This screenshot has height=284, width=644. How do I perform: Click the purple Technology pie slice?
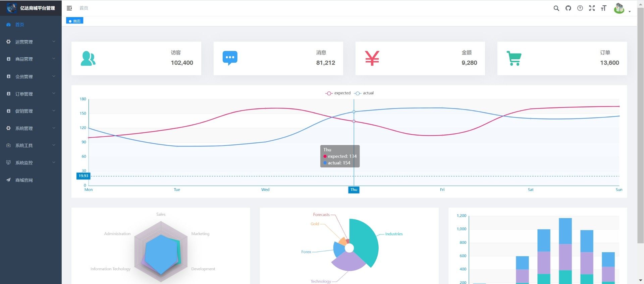click(349, 262)
